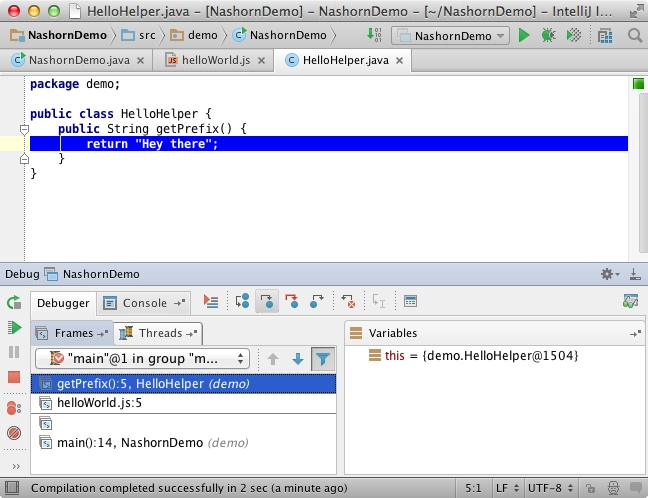This screenshot has width=648, height=498.
Task: Open Project Structure icon in toolbar
Action: 605,36
